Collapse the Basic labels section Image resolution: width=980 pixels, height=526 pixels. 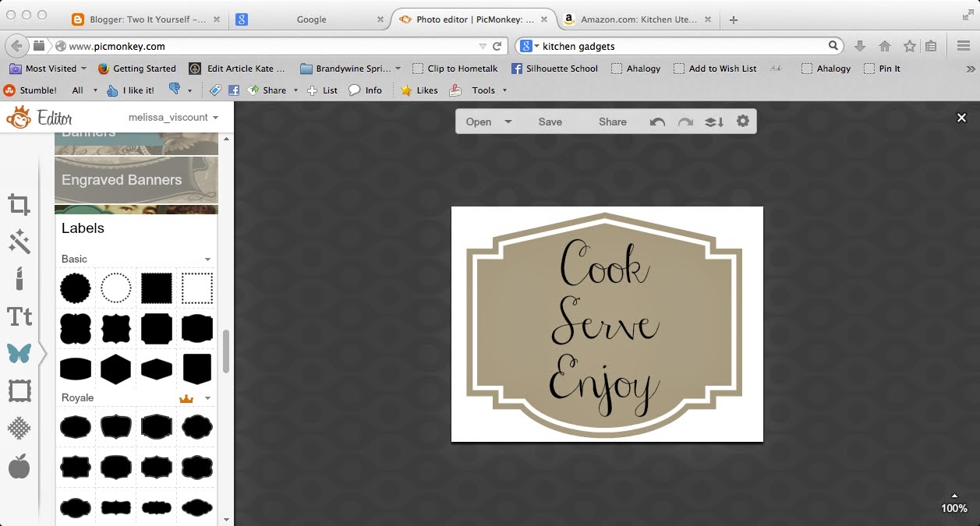tap(207, 259)
